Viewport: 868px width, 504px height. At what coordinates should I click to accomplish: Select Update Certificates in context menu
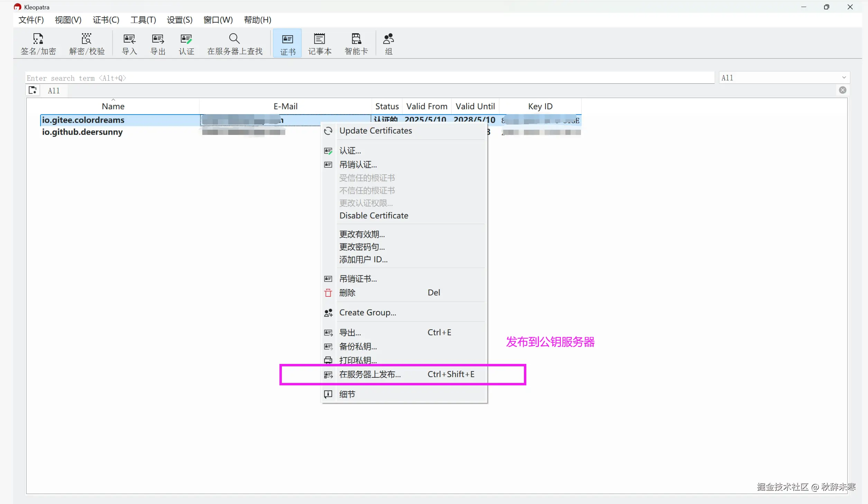click(x=375, y=131)
